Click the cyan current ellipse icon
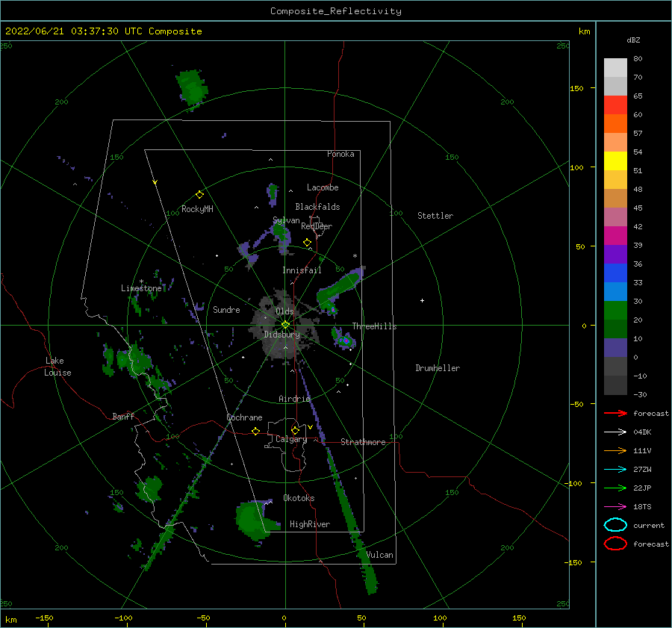 pyautogui.click(x=615, y=525)
